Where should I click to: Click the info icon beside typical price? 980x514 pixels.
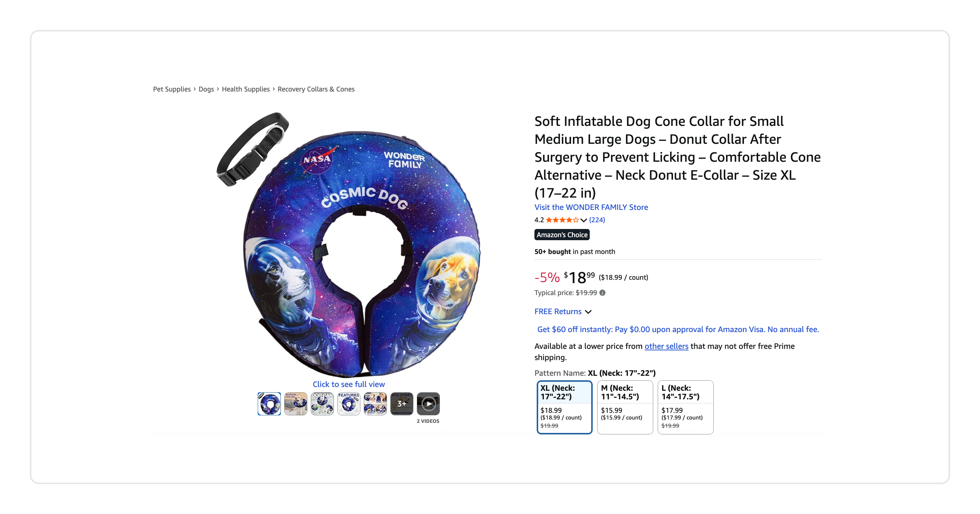(x=602, y=292)
